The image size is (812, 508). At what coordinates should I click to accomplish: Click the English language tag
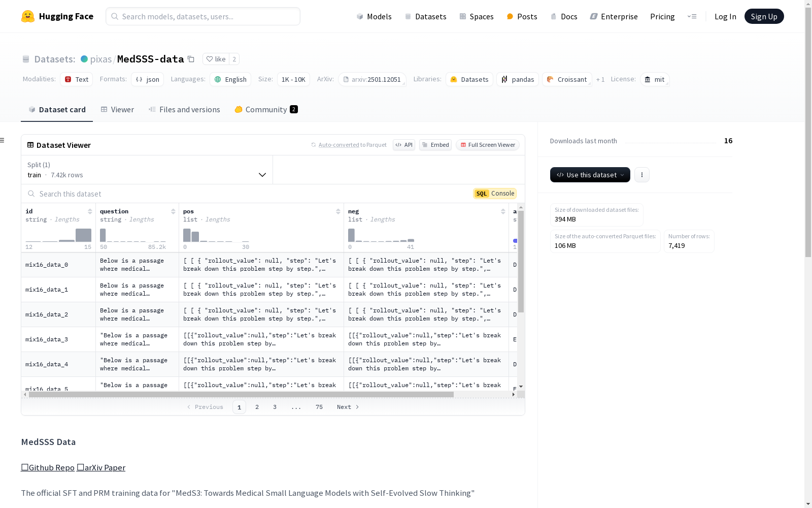(230, 79)
